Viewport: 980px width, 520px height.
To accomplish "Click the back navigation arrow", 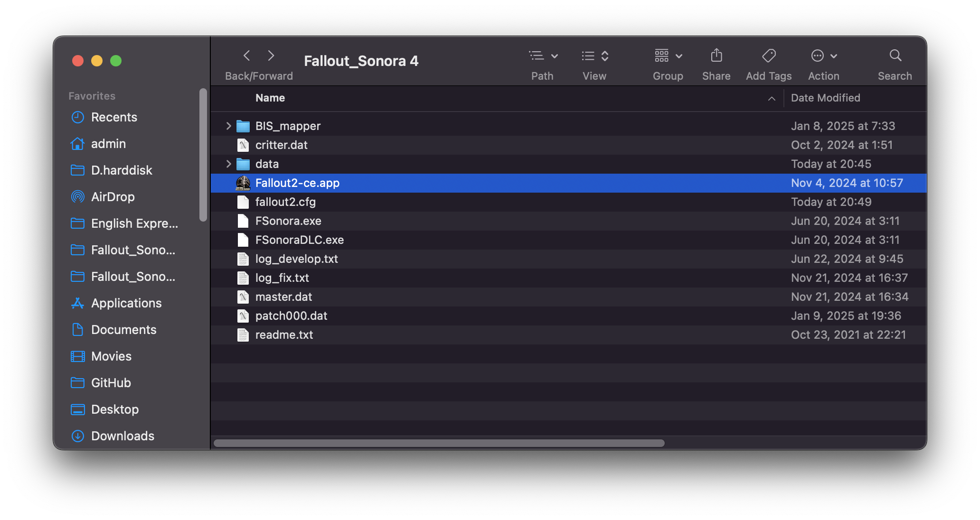I will [246, 55].
